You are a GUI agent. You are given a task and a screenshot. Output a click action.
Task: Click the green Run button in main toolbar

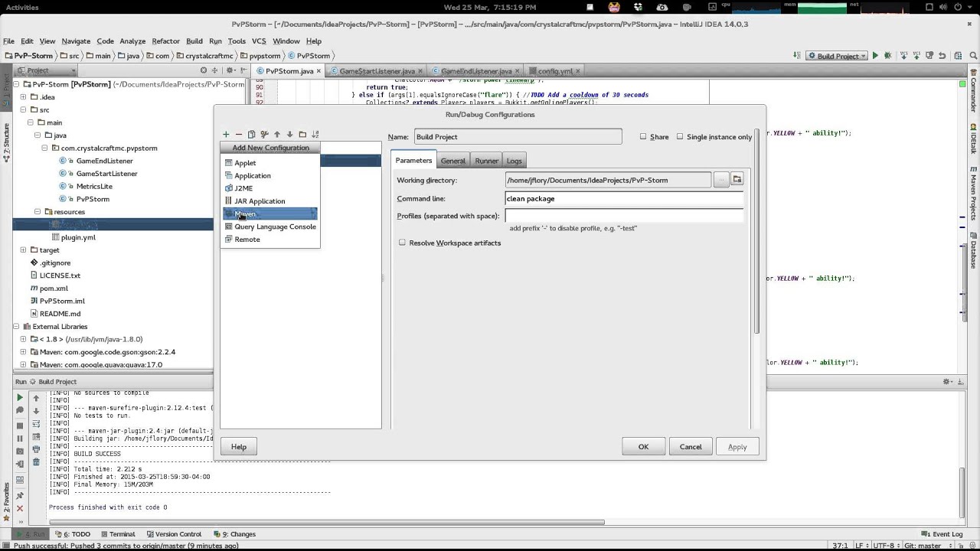pos(875,56)
